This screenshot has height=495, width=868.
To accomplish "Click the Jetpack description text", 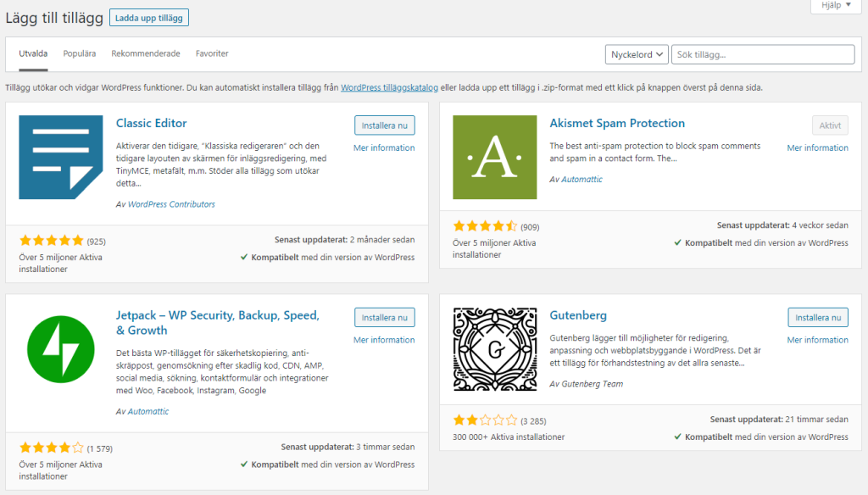I will (223, 371).
